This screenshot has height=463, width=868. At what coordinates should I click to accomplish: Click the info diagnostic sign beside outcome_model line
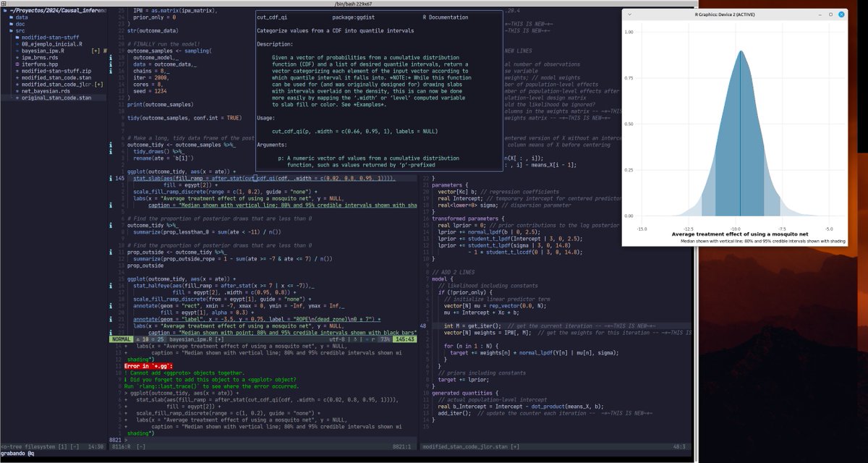110,58
